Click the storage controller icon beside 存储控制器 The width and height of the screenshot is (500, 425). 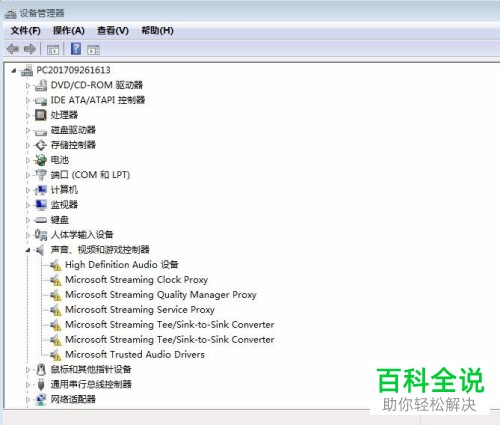tap(41, 145)
